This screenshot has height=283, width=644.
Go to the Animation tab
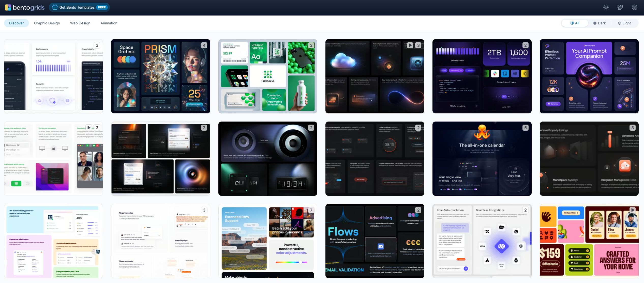click(x=109, y=23)
